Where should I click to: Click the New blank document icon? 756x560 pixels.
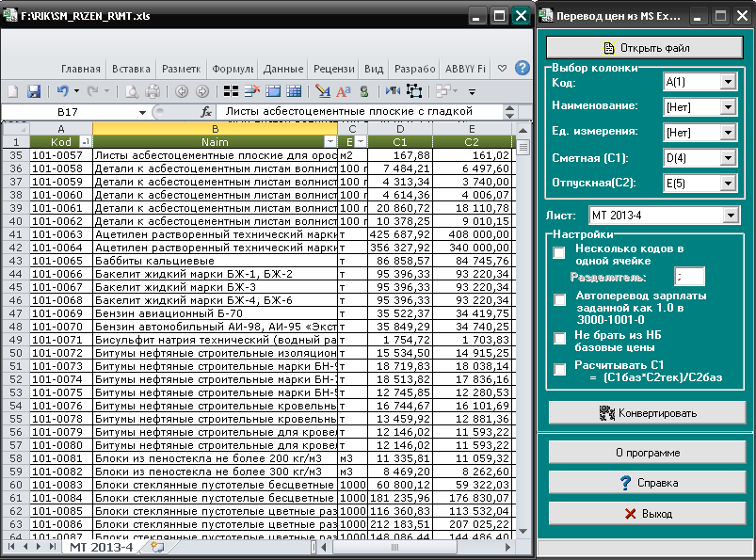(x=13, y=91)
